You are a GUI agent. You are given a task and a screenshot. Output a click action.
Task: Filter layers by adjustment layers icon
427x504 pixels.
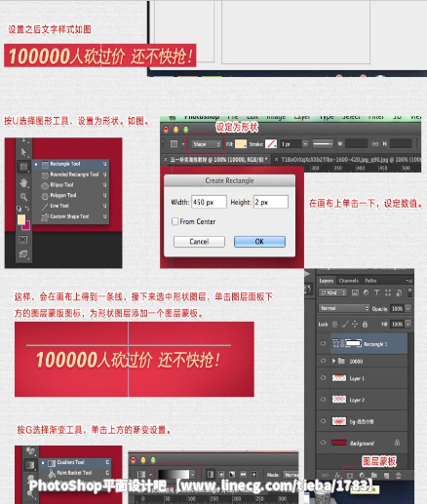pos(367,292)
